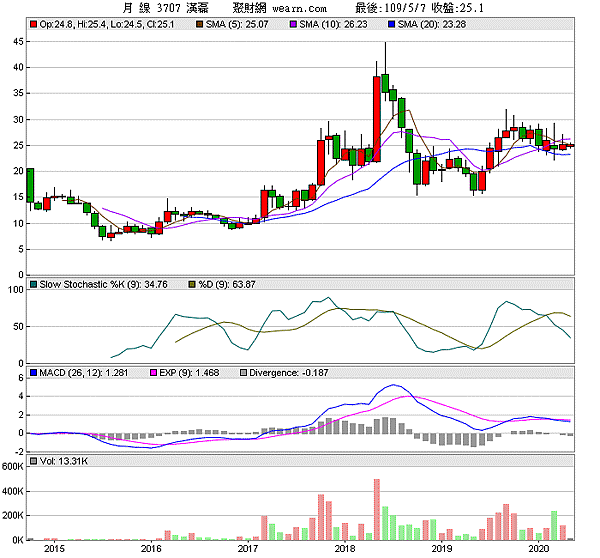Click the gray Vol legend swatch
The image size is (600, 558).
coord(34,461)
